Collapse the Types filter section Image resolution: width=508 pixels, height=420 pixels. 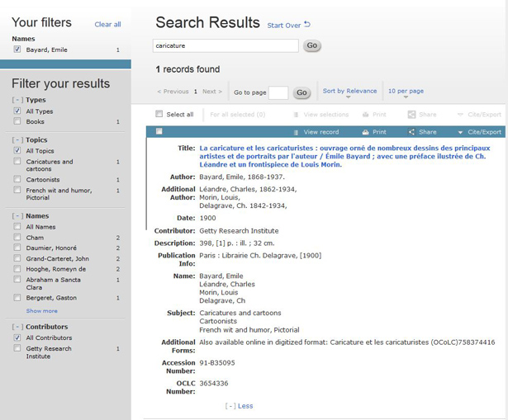pos(17,100)
